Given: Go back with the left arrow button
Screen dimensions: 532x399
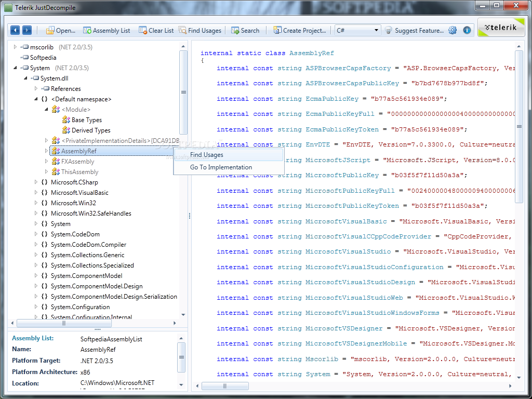Looking at the screenshot, I should click(x=15, y=30).
